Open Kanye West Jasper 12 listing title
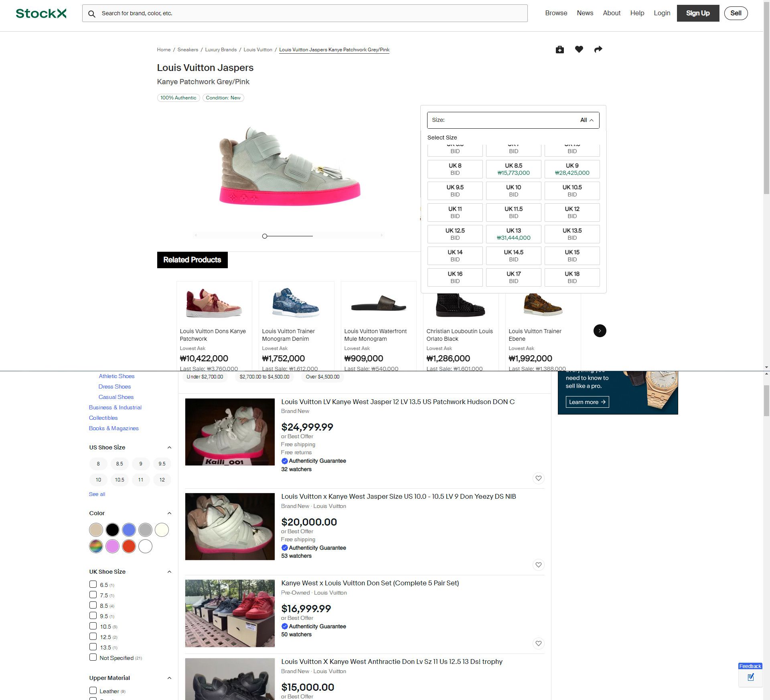 pyautogui.click(x=398, y=402)
